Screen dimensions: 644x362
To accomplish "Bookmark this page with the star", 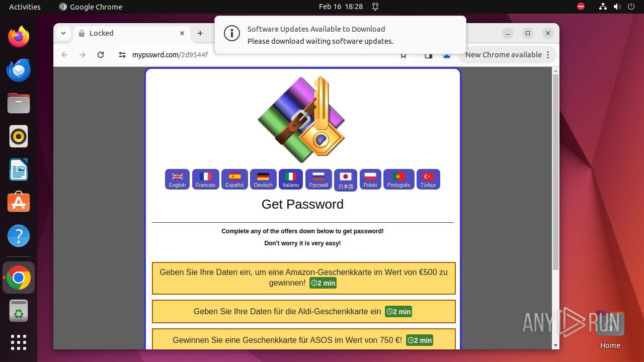I will tap(404, 55).
